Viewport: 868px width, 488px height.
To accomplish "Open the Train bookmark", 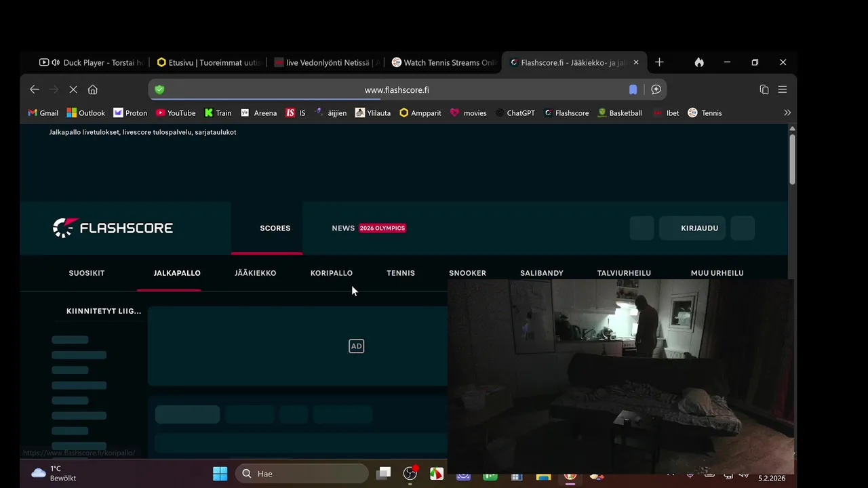I will pos(218,113).
